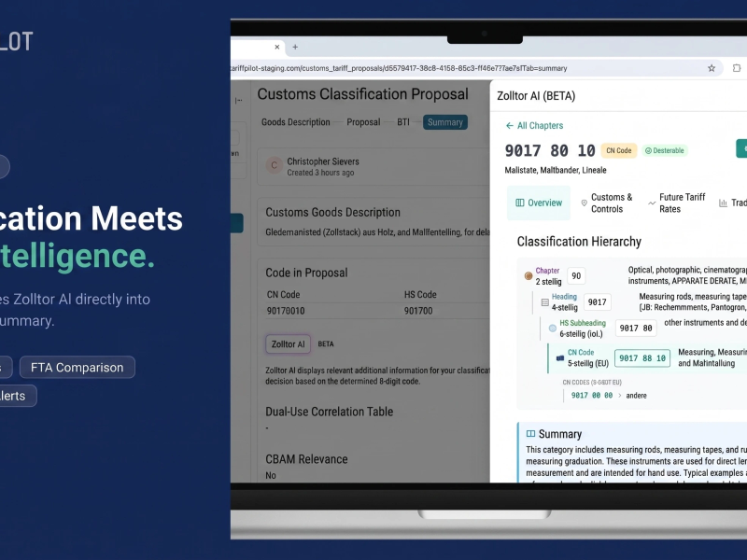The height and width of the screenshot is (560, 747).
Task: Click the Customs Goods Description heading
Action: click(x=332, y=213)
